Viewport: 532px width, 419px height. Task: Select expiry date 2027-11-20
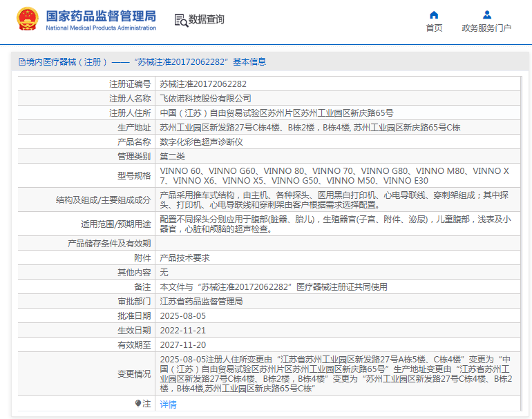[x=183, y=345]
